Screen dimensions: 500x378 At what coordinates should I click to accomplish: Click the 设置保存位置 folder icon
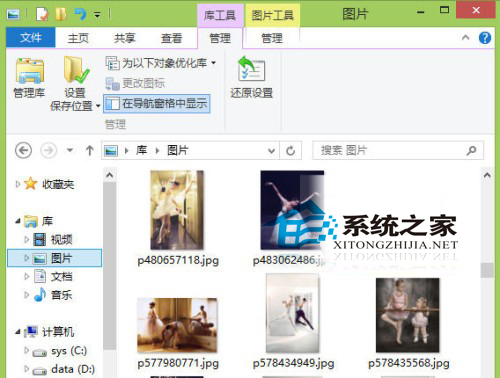pos(76,70)
